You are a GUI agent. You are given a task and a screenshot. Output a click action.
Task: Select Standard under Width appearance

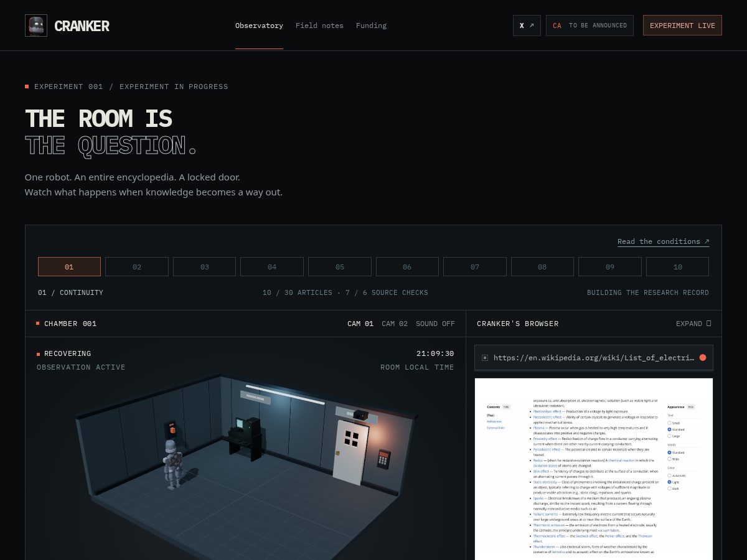pyautogui.click(x=669, y=452)
